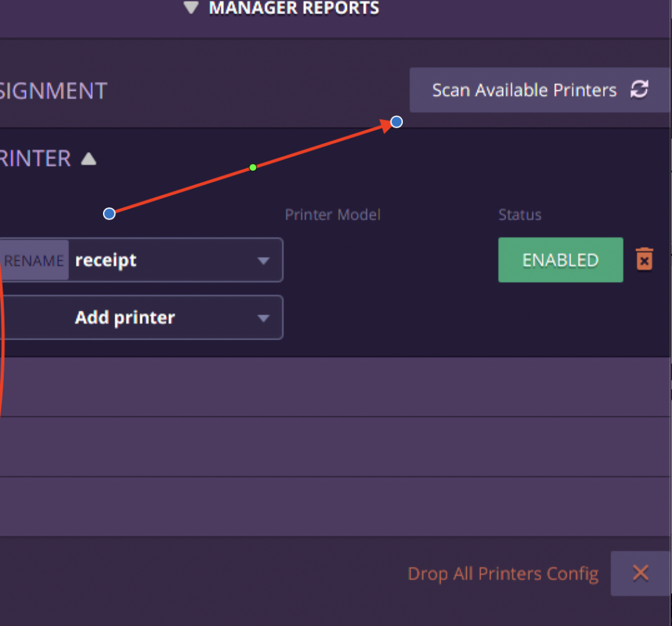Click the downward triangle beside MANAGER REPORTS
This screenshot has width=672, height=626.
point(191,9)
